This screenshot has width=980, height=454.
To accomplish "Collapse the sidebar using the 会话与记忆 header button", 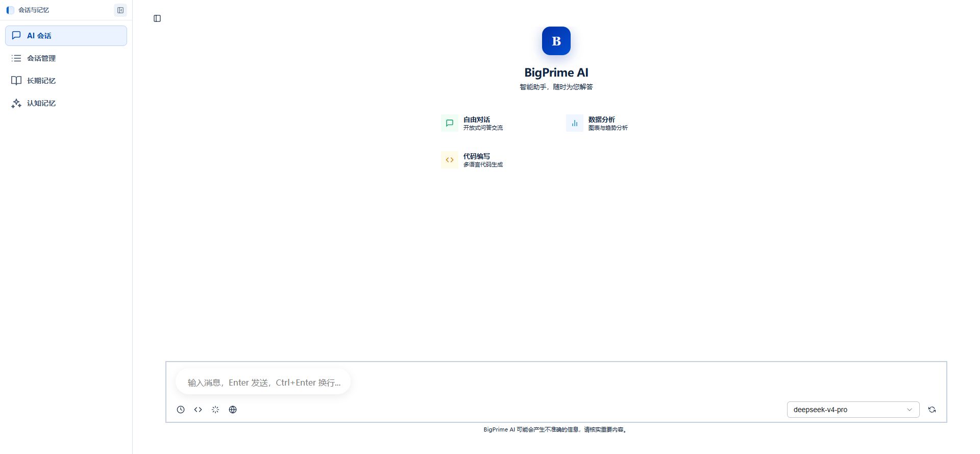I will coord(120,10).
